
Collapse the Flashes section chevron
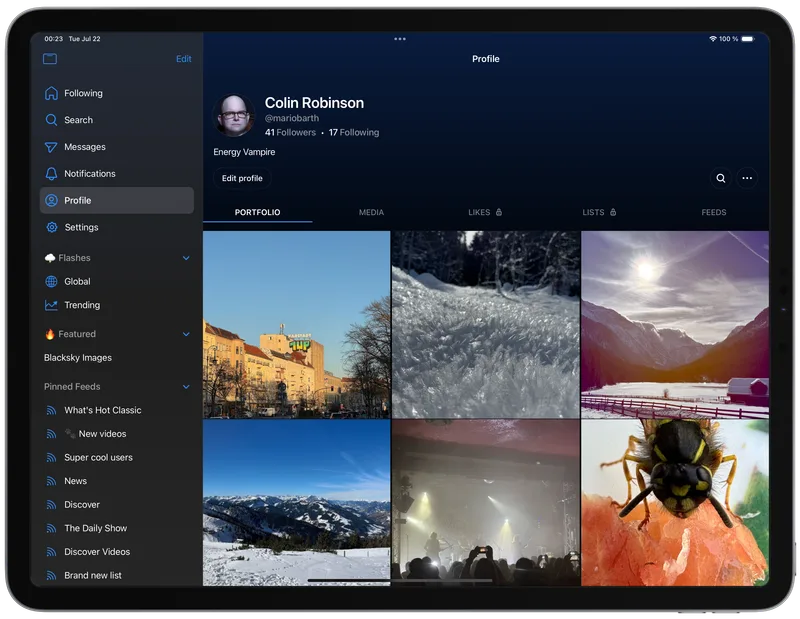186,258
